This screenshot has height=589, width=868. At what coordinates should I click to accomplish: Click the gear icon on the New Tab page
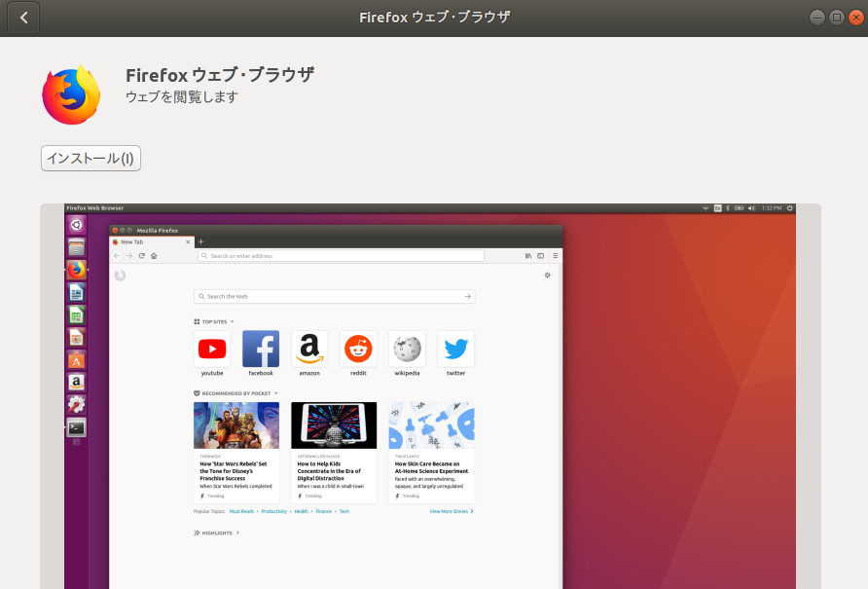(547, 276)
